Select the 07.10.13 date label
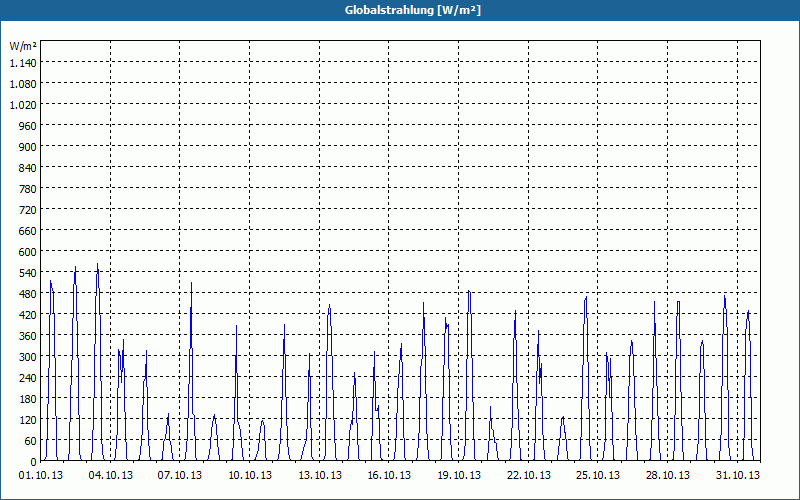 (180, 476)
